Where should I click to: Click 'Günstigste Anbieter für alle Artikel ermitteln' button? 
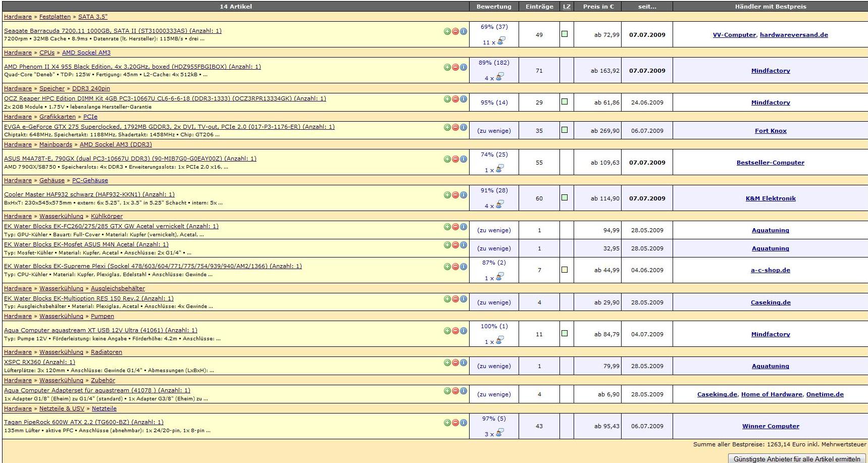(x=797, y=459)
